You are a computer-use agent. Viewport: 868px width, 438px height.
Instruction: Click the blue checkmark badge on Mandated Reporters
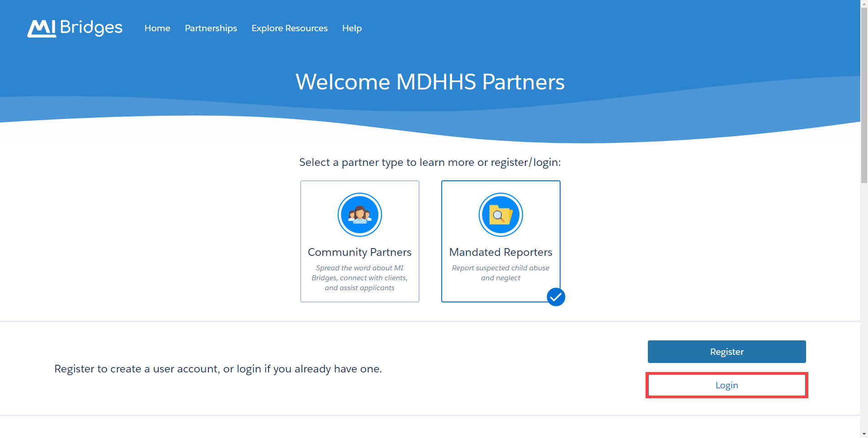(x=556, y=297)
